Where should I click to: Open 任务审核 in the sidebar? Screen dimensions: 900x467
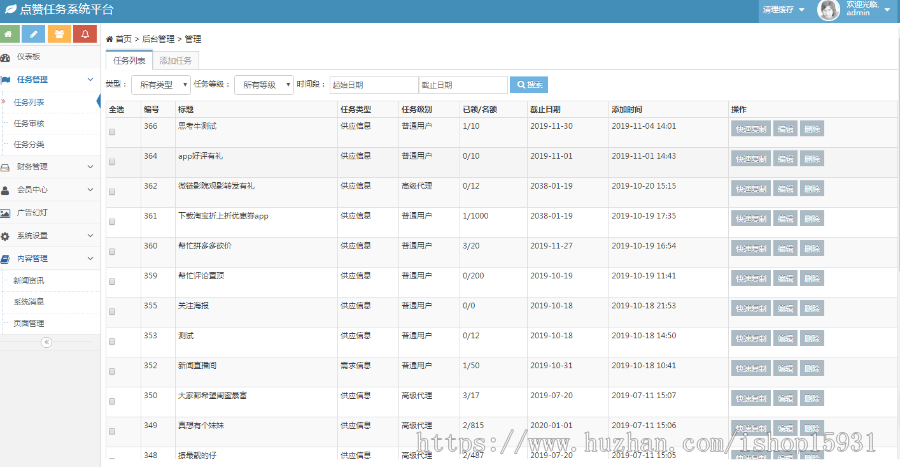click(x=29, y=124)
